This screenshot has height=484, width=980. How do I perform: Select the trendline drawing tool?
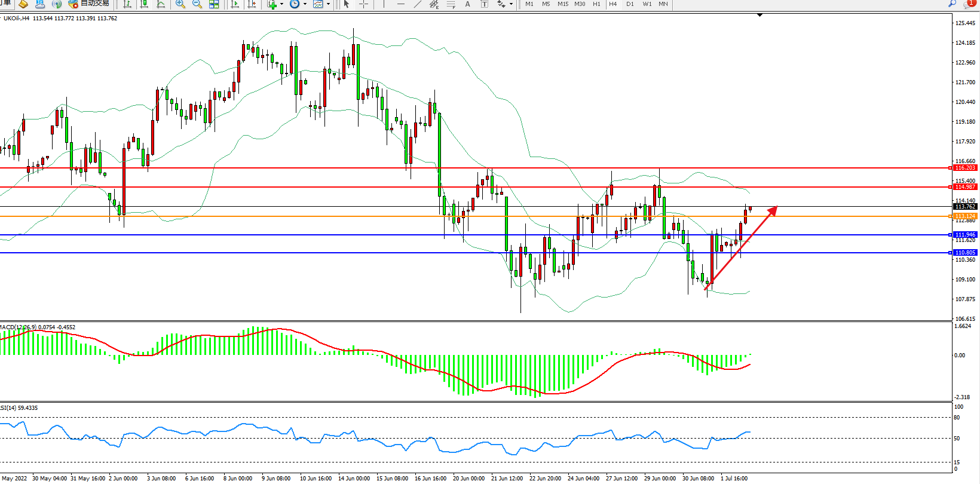(417, 4)
